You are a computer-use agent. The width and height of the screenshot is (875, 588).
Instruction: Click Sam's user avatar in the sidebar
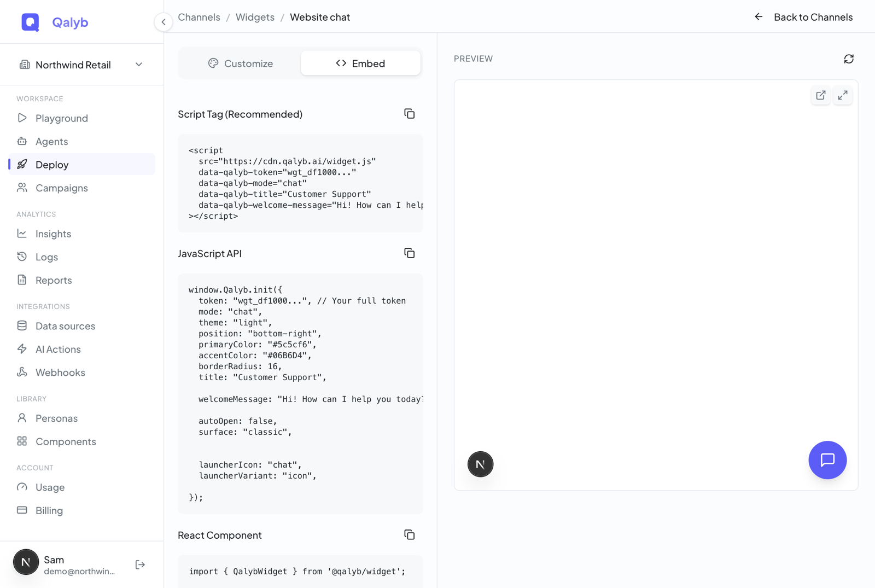[26, 562]
